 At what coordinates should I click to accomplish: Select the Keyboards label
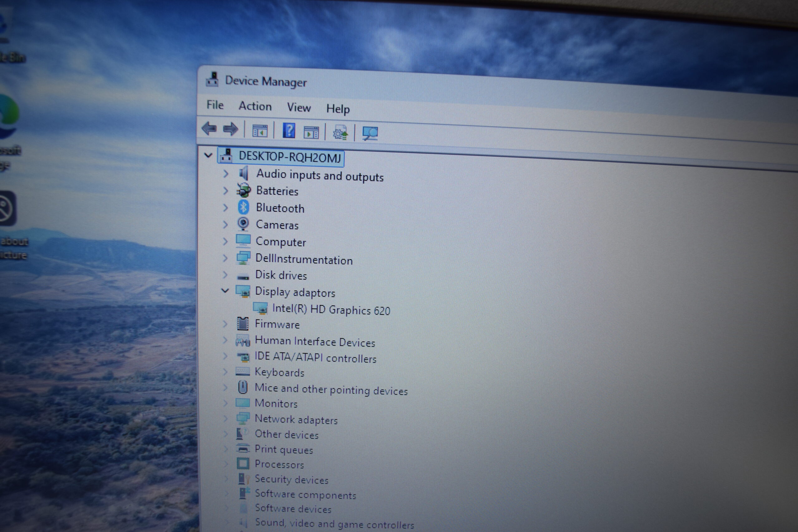click(279, 372)
